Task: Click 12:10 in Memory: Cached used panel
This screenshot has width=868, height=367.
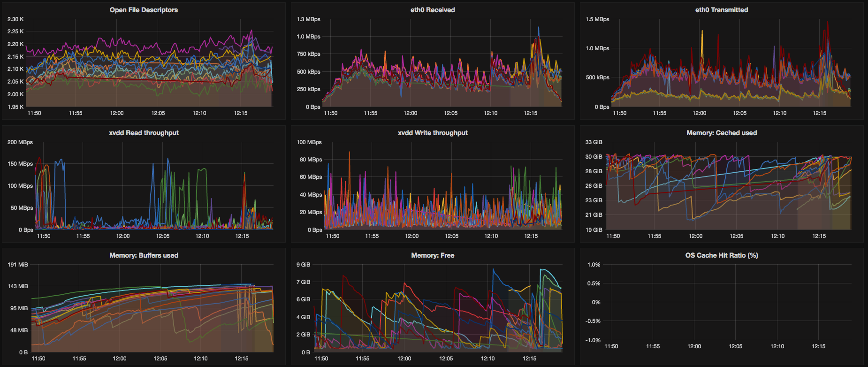Action: click(x=778, y=236)
